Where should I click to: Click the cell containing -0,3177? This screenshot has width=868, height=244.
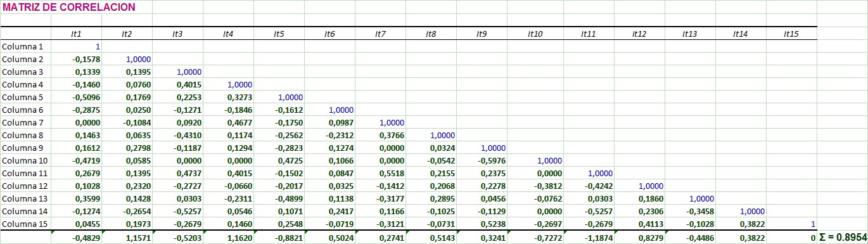(x=380, y=198)
